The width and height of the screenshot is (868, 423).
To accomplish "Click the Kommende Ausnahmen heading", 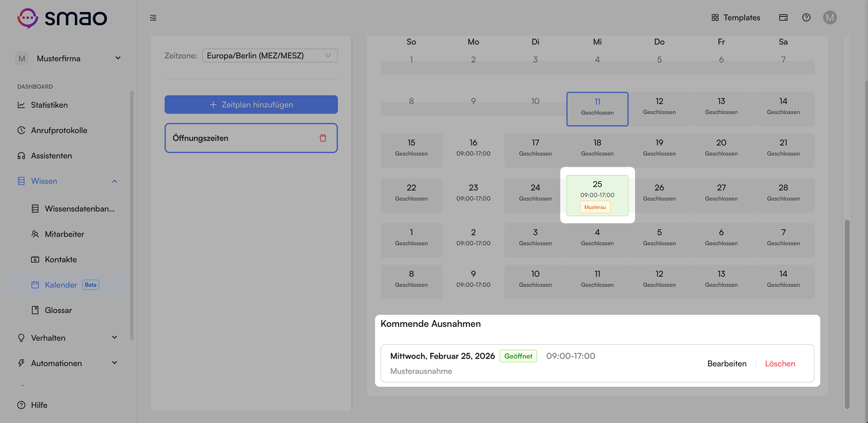I will (x=431, y=324).
